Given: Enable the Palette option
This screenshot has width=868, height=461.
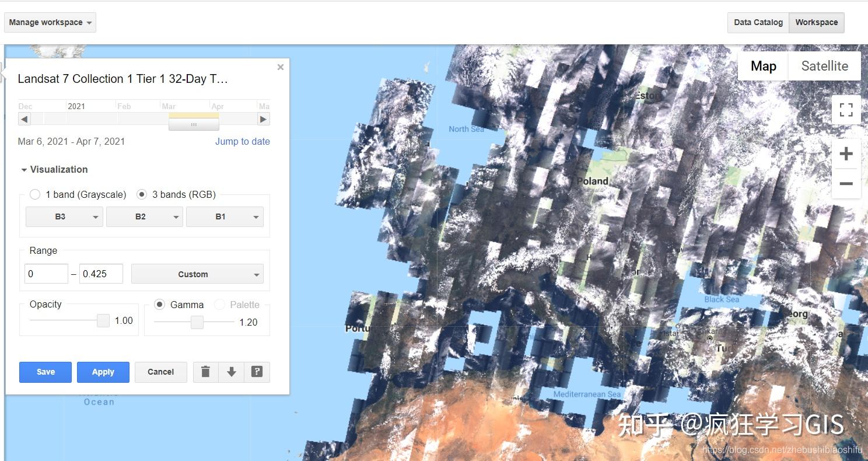Looking at the screenshot, I should tap(219, 304).
